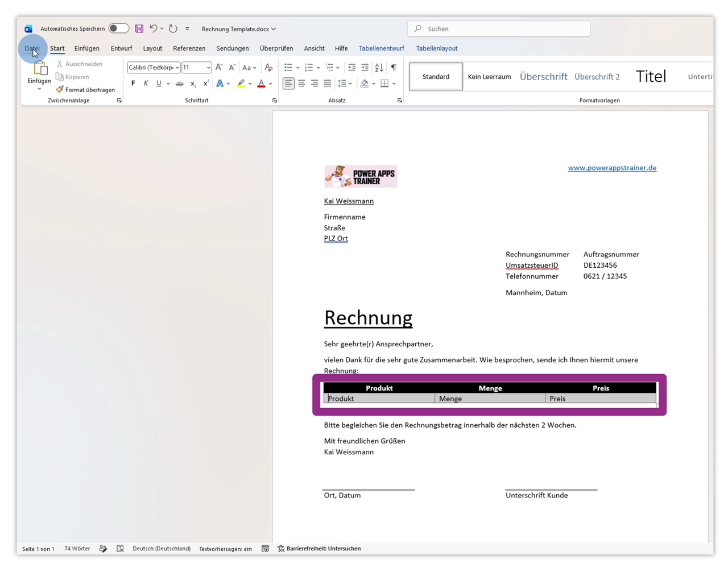Open the Tabellenentwurf tab

pos(382,48)
